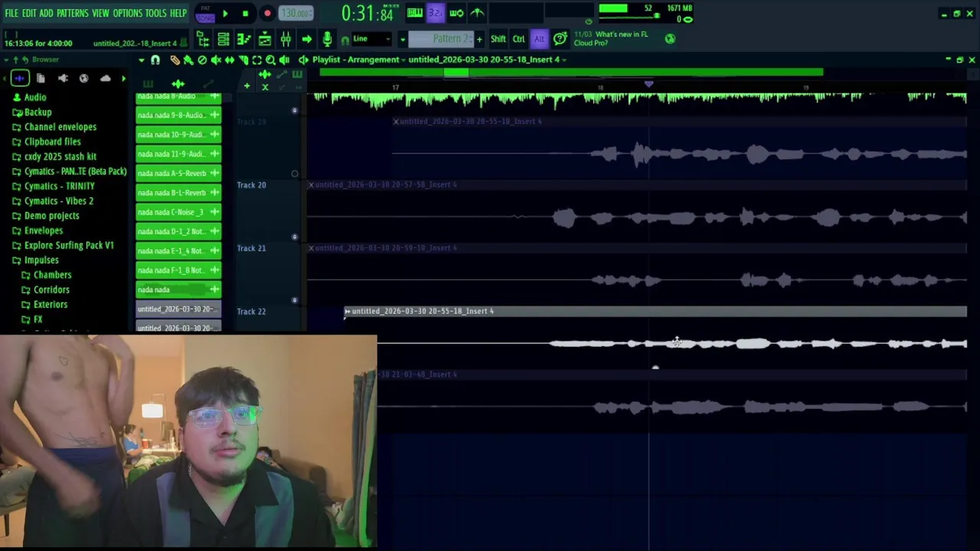Open the Arrangement dropdown in Playlist title
This screenshot has height=551, width=980.
pos(403,60)
